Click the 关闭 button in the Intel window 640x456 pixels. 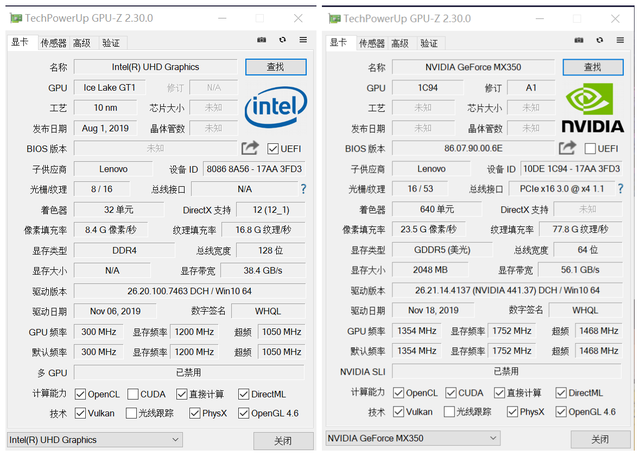[x=283, y=441]
